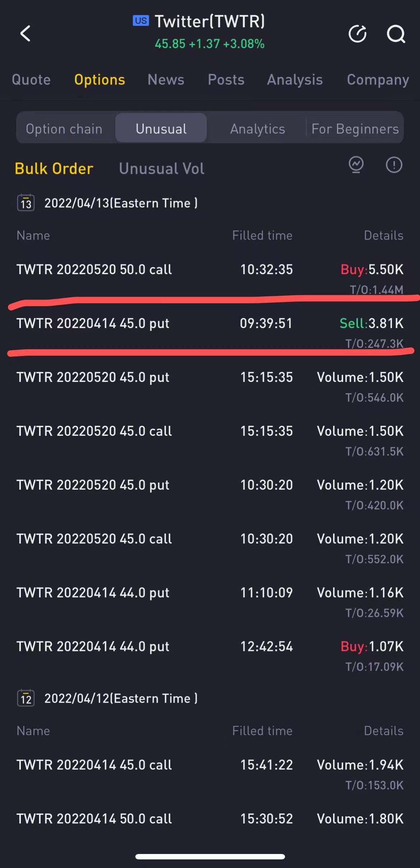
Task: Select the Option chain segment
Action: (x=64, y=129)
